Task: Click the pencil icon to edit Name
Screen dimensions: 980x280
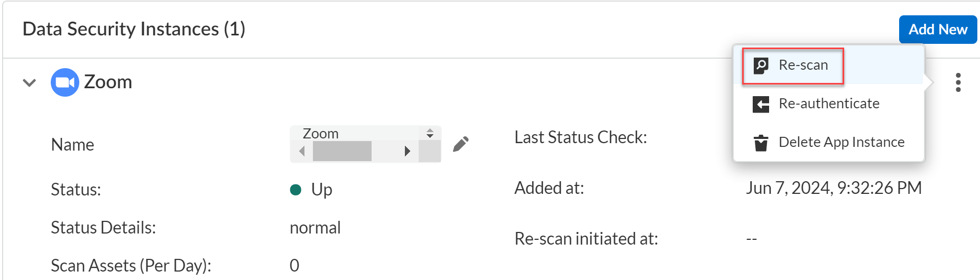Action: (x=460, y=144)
